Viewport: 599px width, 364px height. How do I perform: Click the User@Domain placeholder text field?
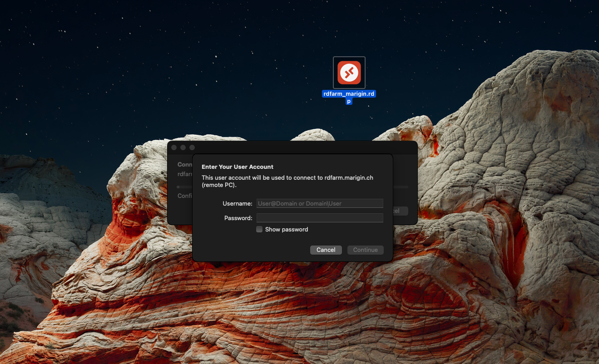pos(319,203)
